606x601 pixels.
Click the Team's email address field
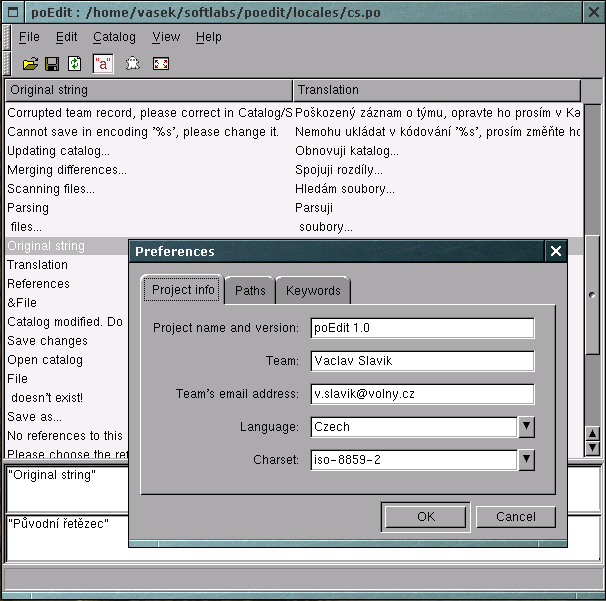(422, 394)
